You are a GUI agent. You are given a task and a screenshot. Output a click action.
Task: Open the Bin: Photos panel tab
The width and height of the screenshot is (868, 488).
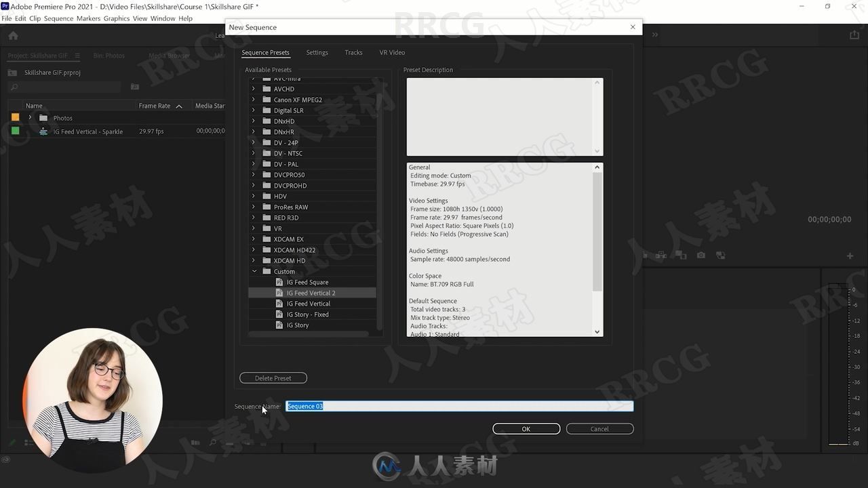coord(109,56)
